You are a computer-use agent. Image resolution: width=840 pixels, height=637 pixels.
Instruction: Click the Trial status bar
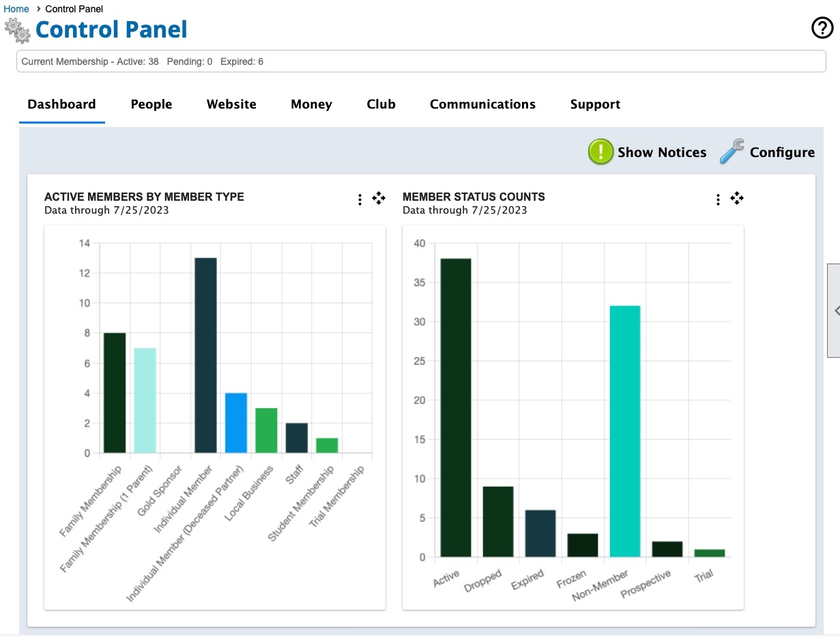click(x=710, y=553)
